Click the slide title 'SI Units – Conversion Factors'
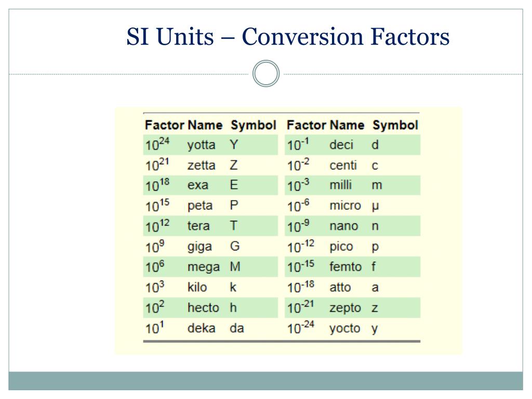The height and width of the screenshot is (399, 532). pyautogui.click(x=288, y=36)
